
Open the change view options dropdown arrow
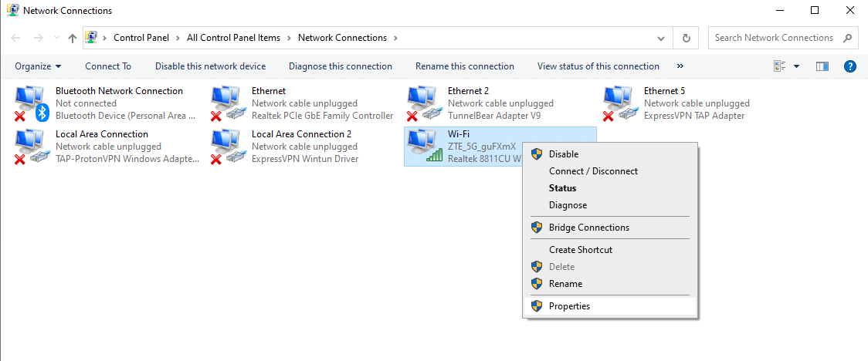(797, 66)
